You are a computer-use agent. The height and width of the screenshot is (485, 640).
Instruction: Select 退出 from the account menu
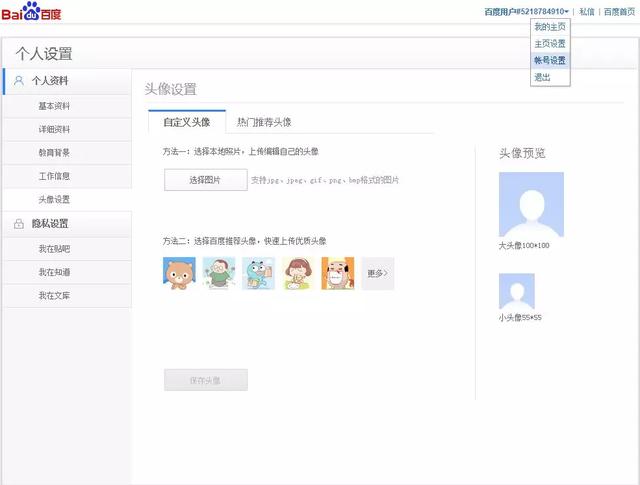(542, 77)
